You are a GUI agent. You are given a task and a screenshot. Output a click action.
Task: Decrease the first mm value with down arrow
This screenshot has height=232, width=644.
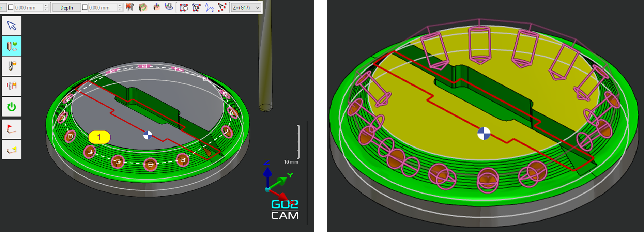point(46,9)
